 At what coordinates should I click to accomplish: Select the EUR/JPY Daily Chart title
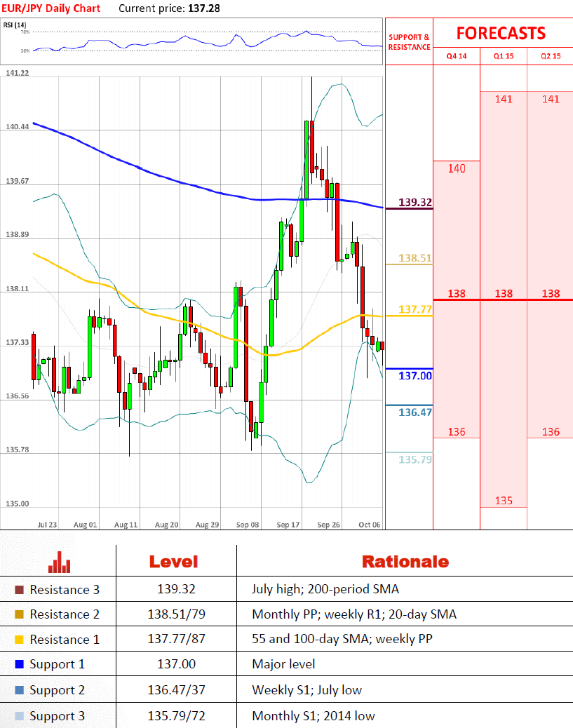click(51, 8)
